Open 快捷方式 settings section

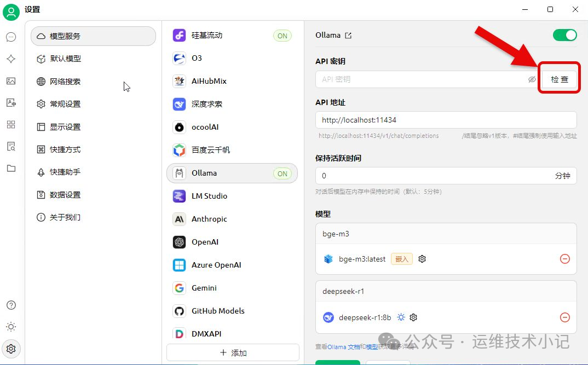click(x=94, y=149)
